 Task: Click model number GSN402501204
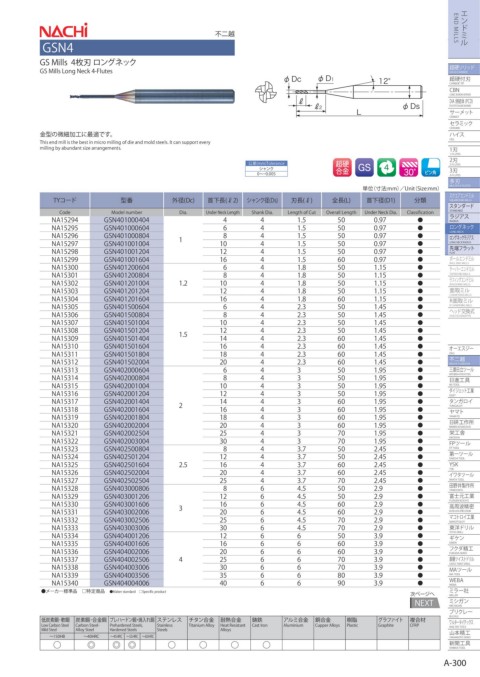point(126,457)
